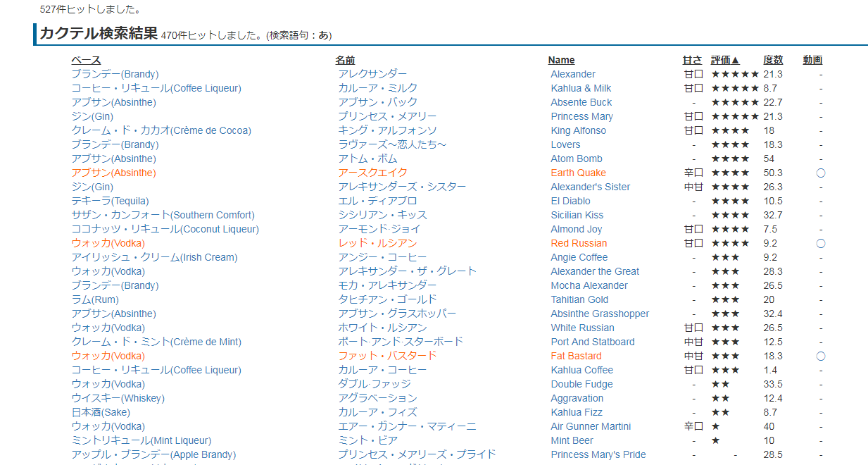
Task: Sort the table by 度数 column header
Action: point(773,60)
